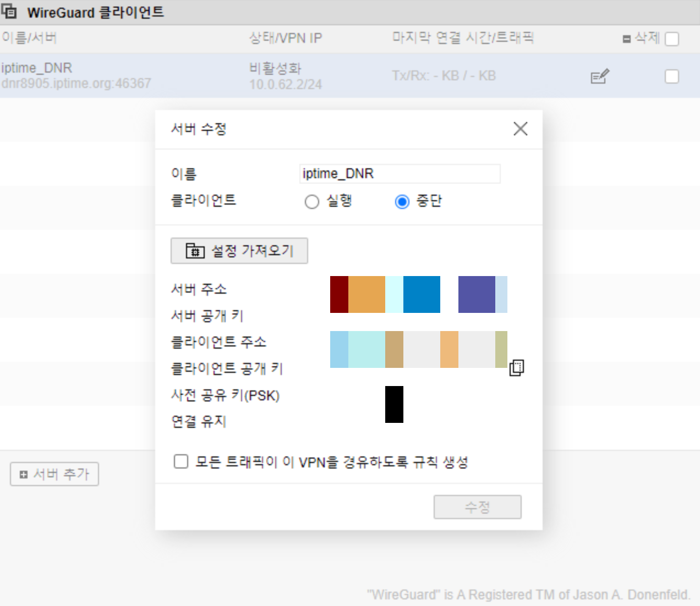Click the 클라이언트 공개 키 label
This screenshot has width=700, height=606.
coord(227,368)
